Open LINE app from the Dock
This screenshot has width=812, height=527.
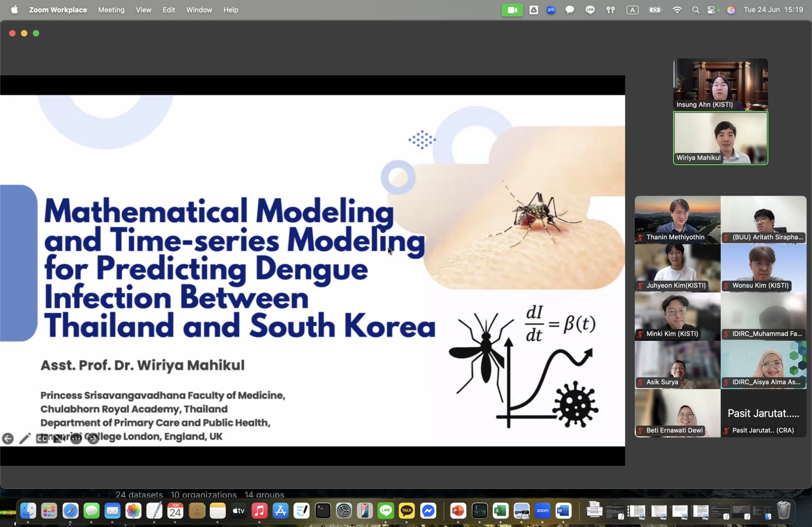tap(386, 511)
